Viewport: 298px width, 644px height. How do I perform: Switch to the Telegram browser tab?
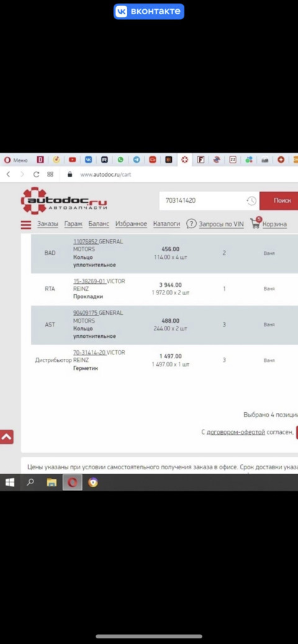136,160
